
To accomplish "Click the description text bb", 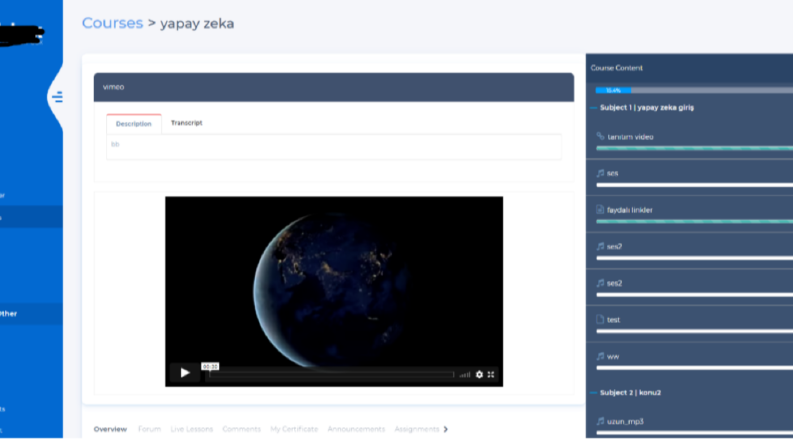I will point(115,144).
